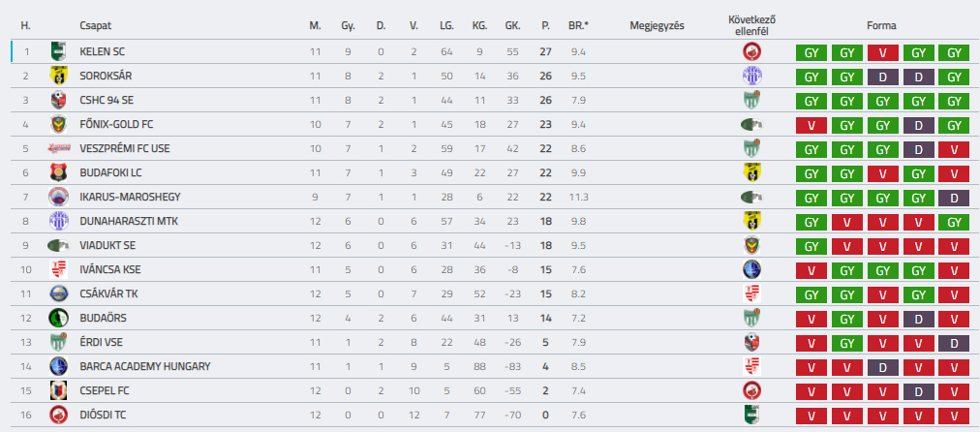
Task: Click the Soroksár team crest icon
Action: 59,76
